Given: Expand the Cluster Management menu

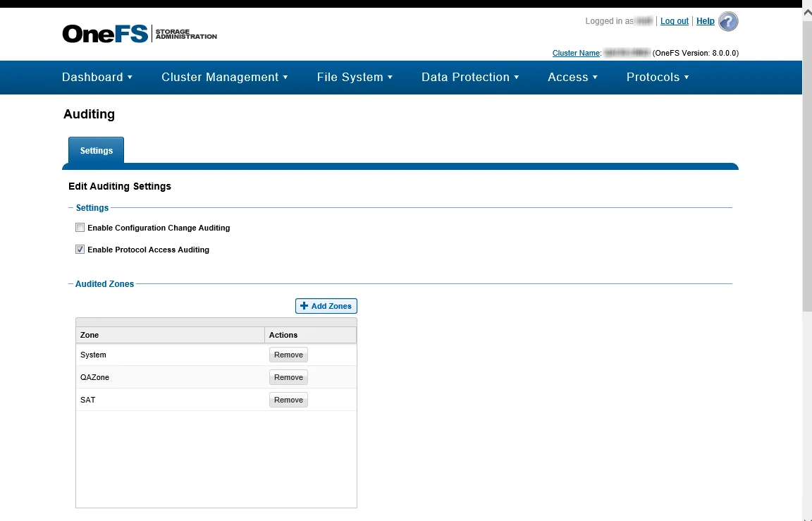Looking at the screenshot, I should (225, 77).
